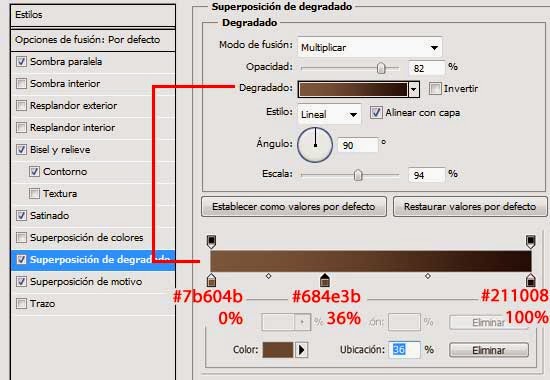The height and width of the screenshot is (380, 550).
Task: Enable the Resplandor exterior checkbox
Action: (x=21, y=106)
